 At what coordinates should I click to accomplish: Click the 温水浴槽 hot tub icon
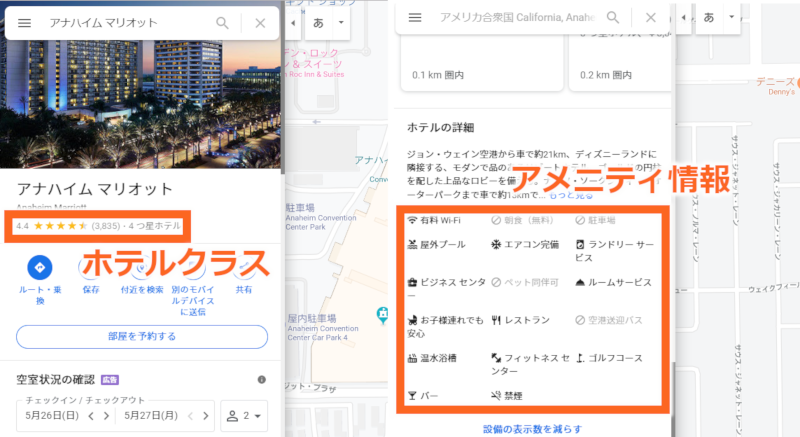point(412,358)
